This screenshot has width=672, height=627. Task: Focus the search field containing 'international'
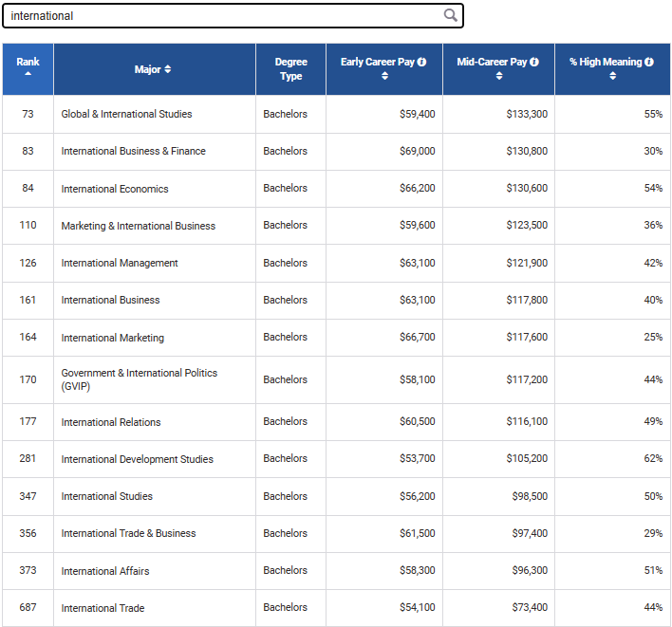223,16
